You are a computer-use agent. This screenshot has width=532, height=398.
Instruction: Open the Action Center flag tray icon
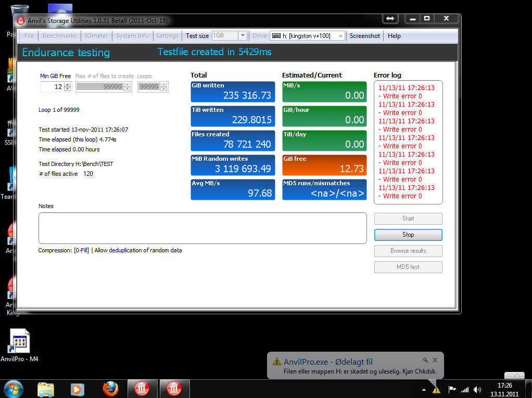[x=452, y=390]
